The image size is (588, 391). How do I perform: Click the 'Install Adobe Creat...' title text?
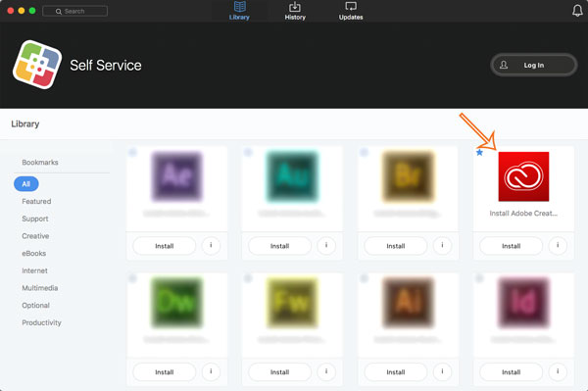pyautogui.click(x=523, y=214)
